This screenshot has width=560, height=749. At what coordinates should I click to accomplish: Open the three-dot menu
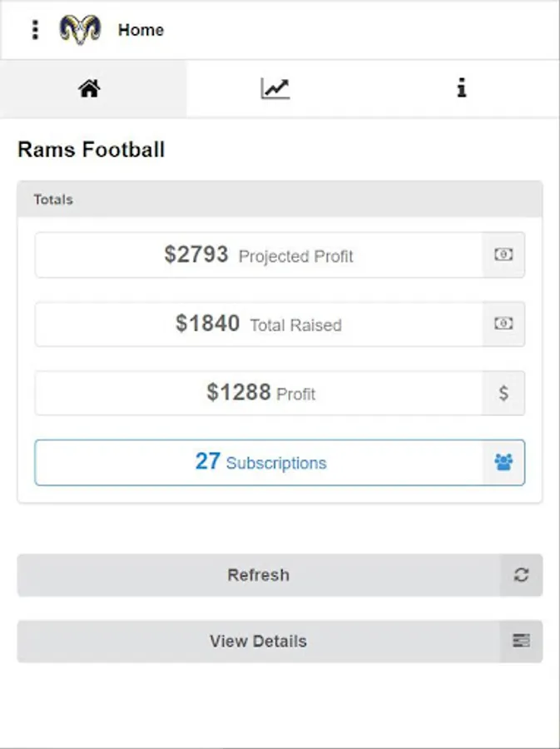tap(35, 30)
